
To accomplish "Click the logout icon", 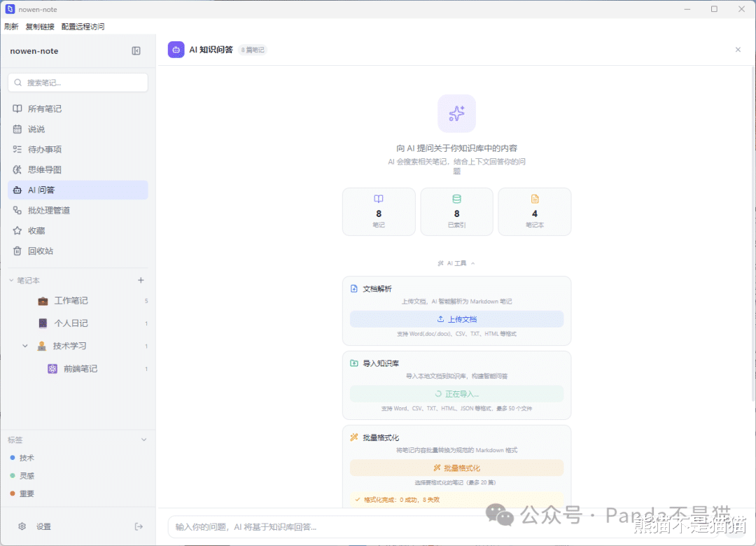I will (x=139, y=526).
